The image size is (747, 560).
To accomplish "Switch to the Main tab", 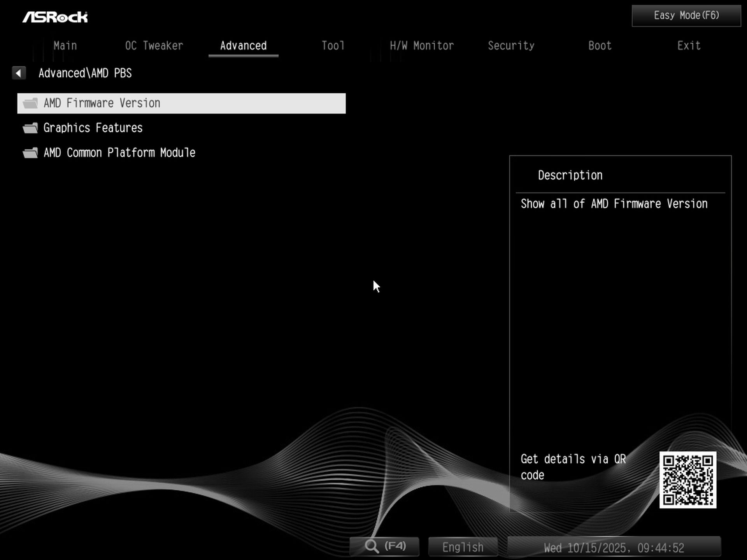I will coord(65,45).
